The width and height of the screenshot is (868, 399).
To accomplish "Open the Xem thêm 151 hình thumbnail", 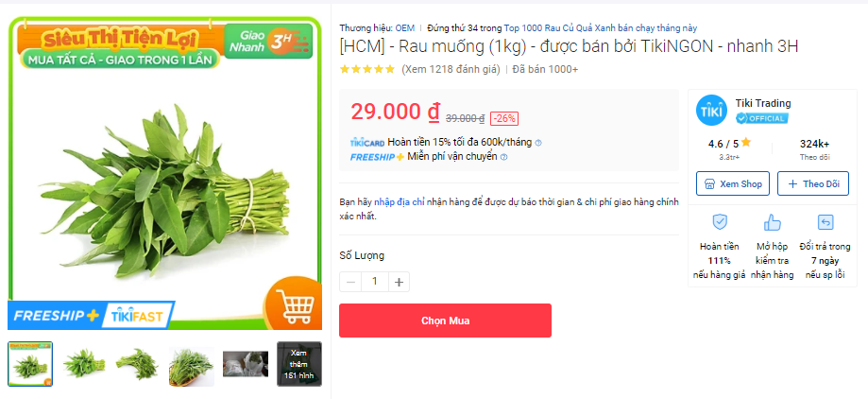I will coord(298,363).
